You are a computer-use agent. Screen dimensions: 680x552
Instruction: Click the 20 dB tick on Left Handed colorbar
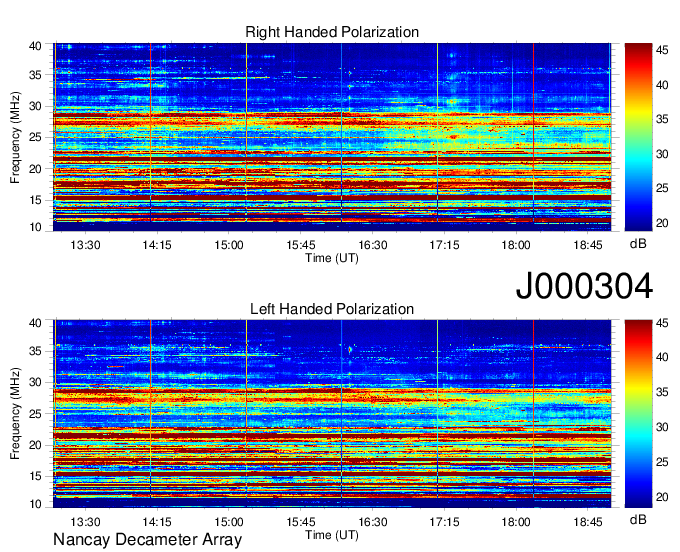(x=662, y=497)
